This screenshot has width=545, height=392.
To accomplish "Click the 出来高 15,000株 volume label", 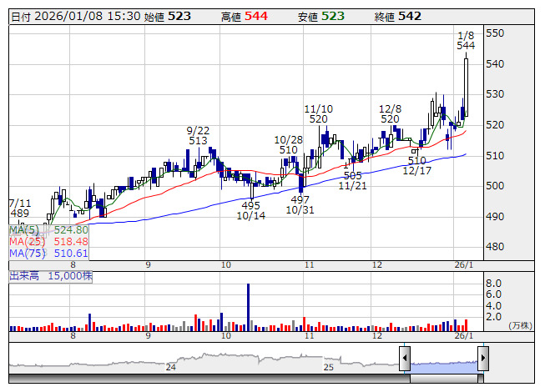I will pos(52,275).
